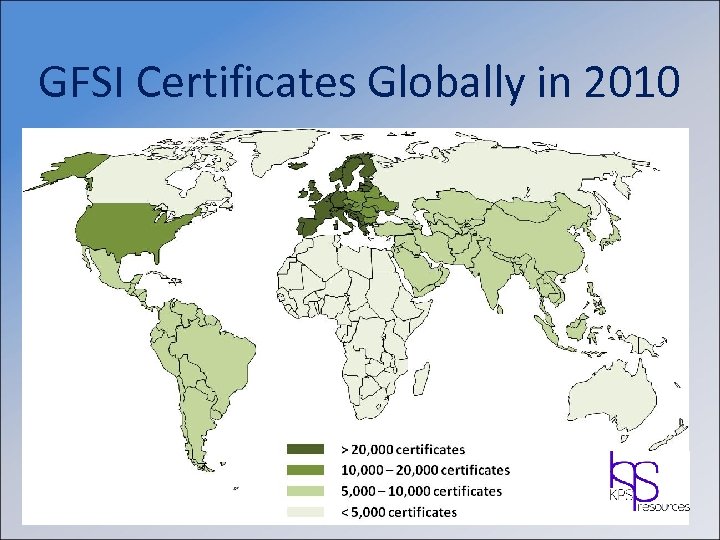Click the light green '5,000 – 10,000 certificates' swatch
The image size is (720, 540).
tap(305, 491)
